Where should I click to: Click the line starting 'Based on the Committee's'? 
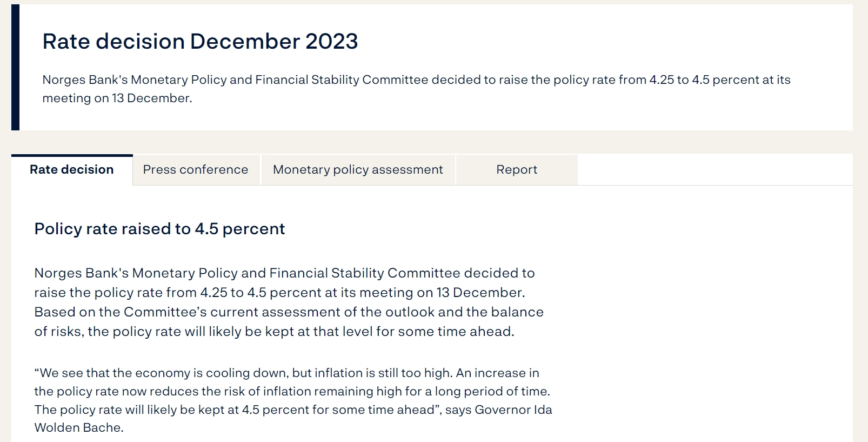pos(289,312)
